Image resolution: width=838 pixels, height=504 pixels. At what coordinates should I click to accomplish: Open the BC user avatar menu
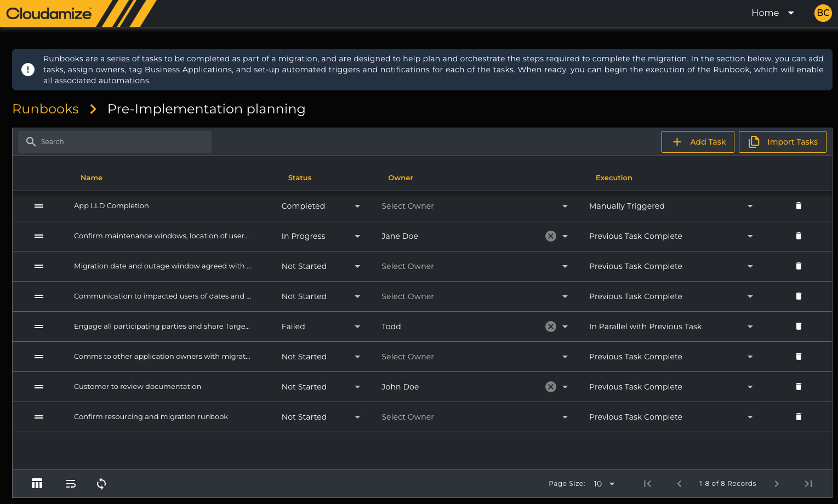point(823,13)
